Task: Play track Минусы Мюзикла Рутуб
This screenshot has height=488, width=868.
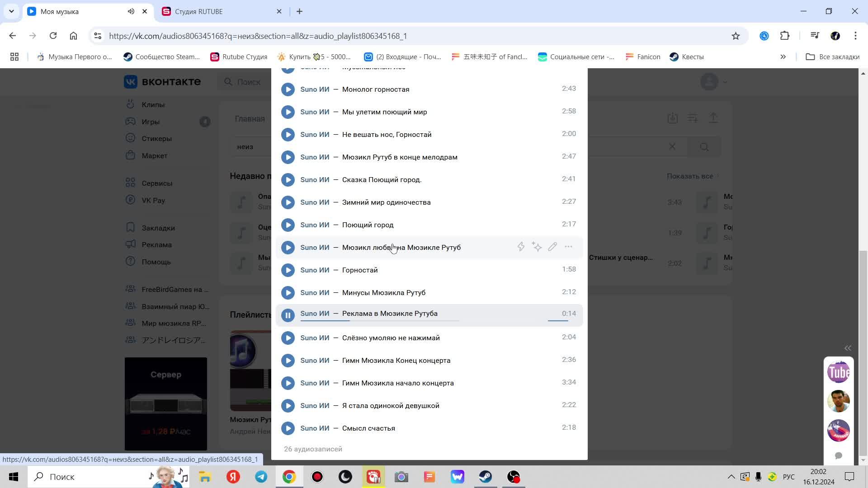Action: click(x=288, y=293)
